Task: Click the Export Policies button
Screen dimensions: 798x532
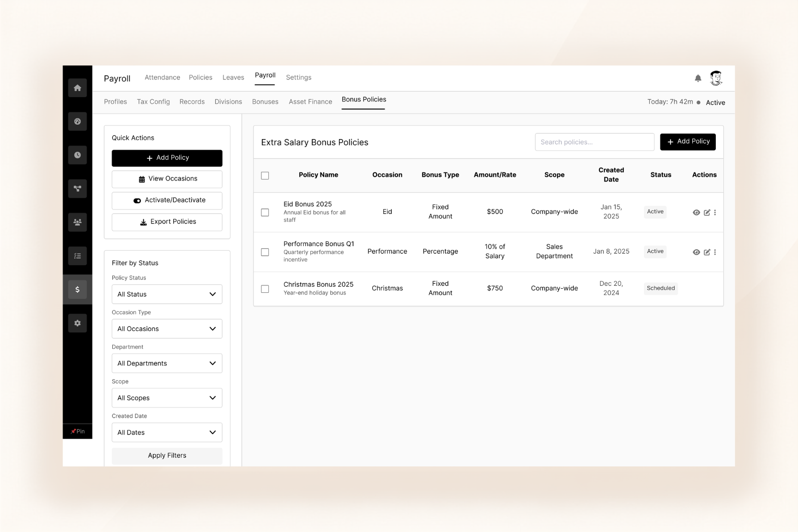Action: click(x=167, y=222)
